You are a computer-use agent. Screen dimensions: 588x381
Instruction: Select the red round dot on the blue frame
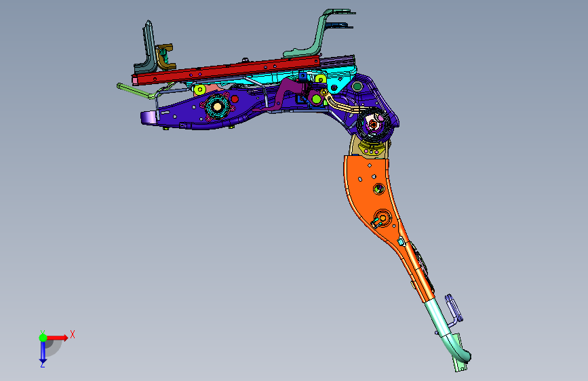(x=235, y=99)
